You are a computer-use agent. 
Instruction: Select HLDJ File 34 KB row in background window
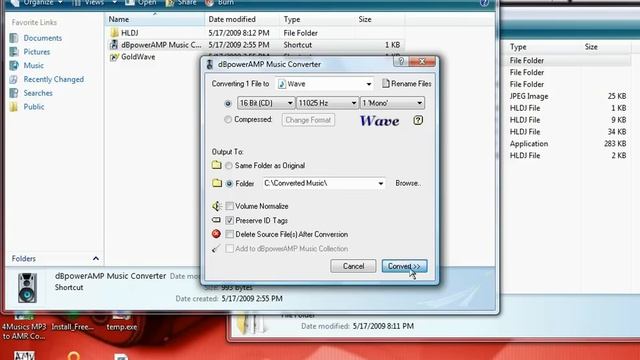tap(568, 132)
